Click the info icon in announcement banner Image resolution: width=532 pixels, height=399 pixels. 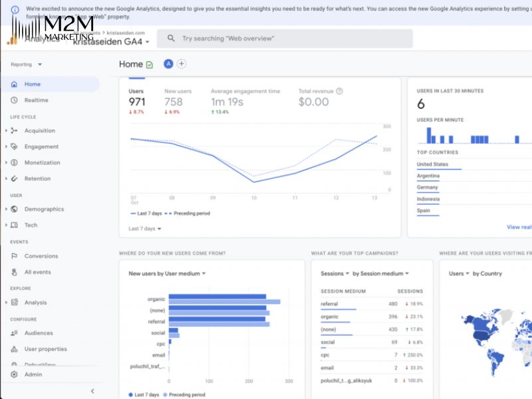point(15,9)
